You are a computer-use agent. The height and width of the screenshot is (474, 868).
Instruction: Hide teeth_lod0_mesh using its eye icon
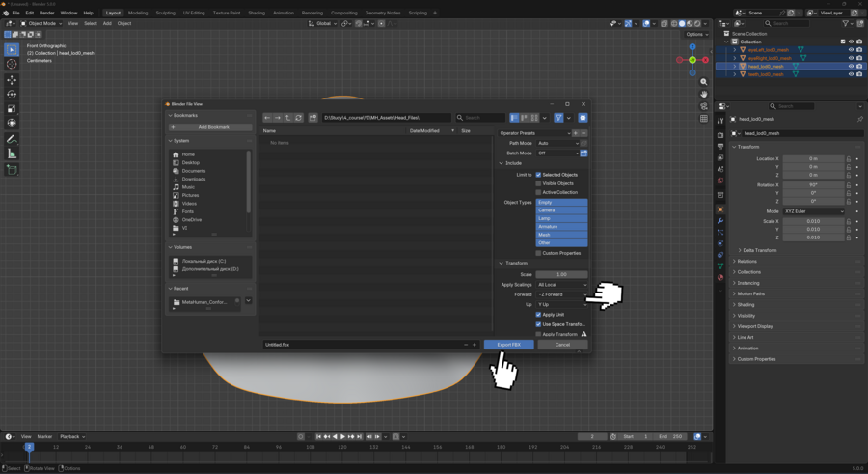(x=851, y=74)
